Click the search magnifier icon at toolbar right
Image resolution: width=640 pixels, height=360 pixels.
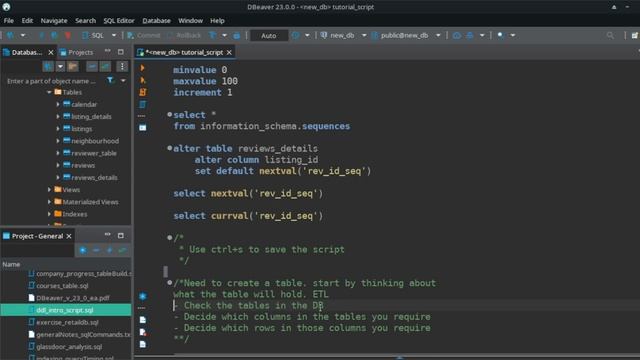point(610,36)
